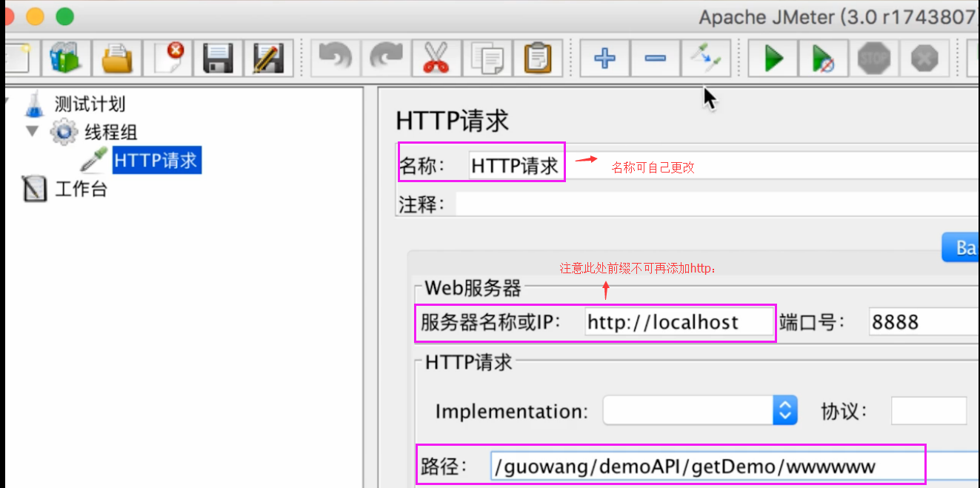Click the Cut scissors icon
The width and height of the screenshot is (980, 488).
tap(436, 57)
